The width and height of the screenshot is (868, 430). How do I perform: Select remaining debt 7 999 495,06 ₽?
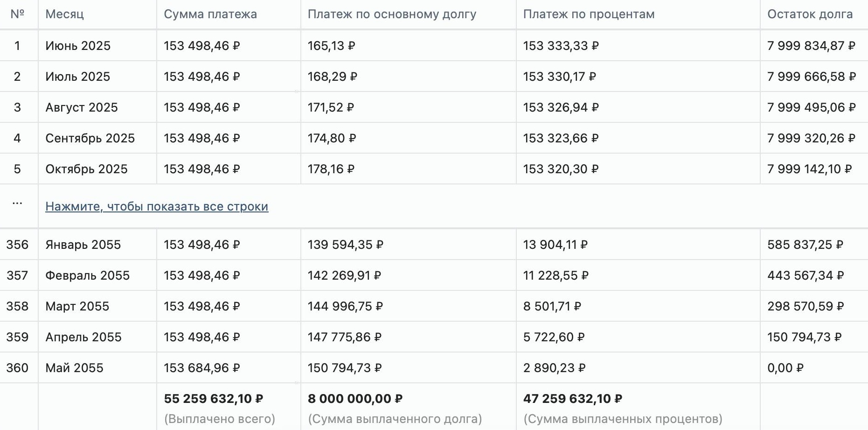(812, 107)
